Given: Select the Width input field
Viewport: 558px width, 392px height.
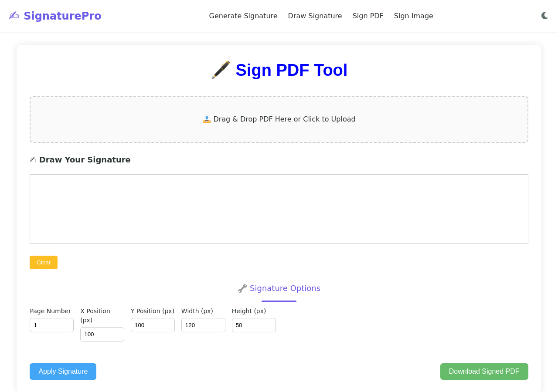Looking at the screenshot, I should [x=203, y=325].
